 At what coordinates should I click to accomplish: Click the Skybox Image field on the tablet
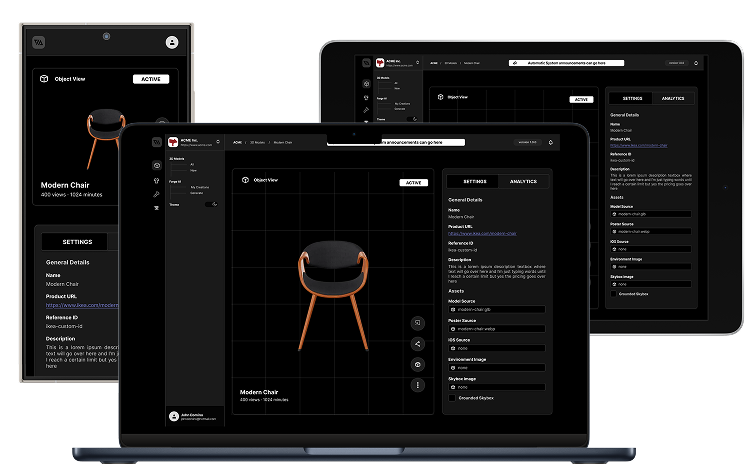[651, 284]
